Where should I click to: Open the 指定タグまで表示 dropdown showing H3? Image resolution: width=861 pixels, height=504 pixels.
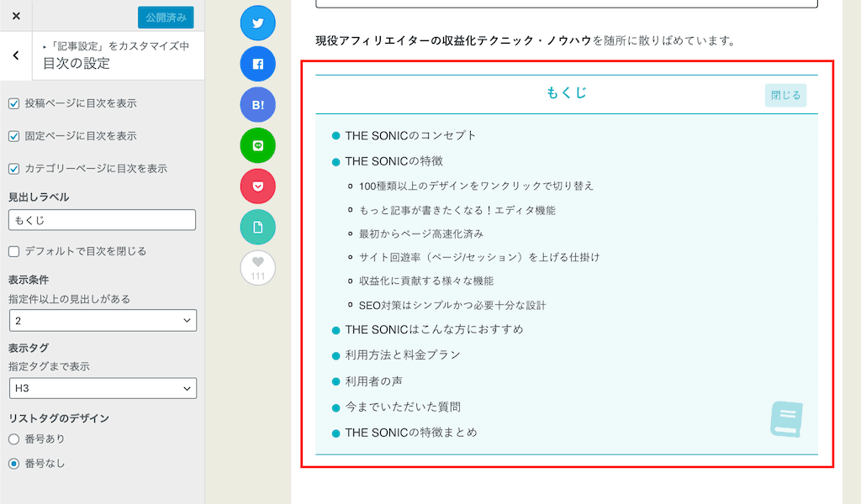(103, 388)
